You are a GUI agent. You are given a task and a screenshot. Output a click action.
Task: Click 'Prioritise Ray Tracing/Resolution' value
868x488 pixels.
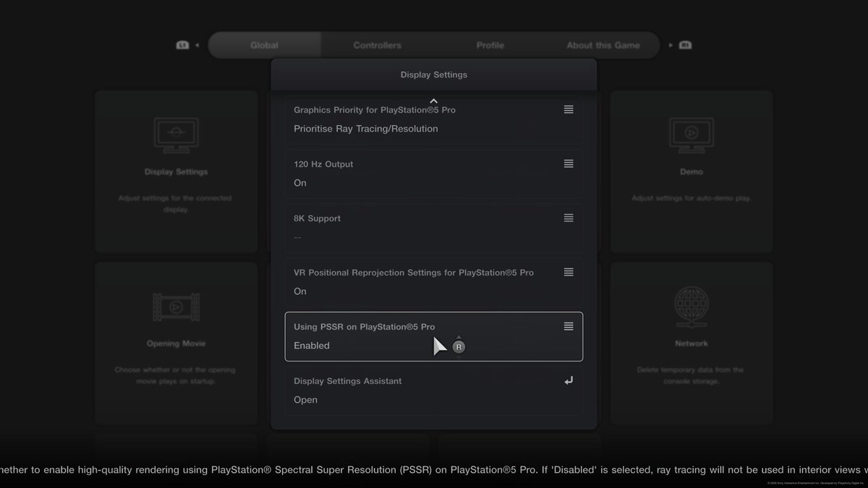365,129
